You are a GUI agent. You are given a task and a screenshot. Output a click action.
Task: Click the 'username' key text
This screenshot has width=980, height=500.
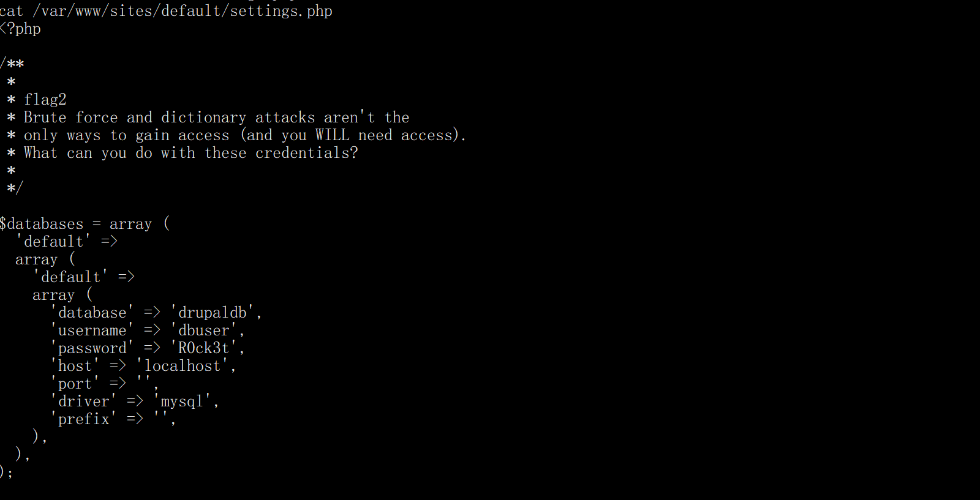tap(92, 330)
